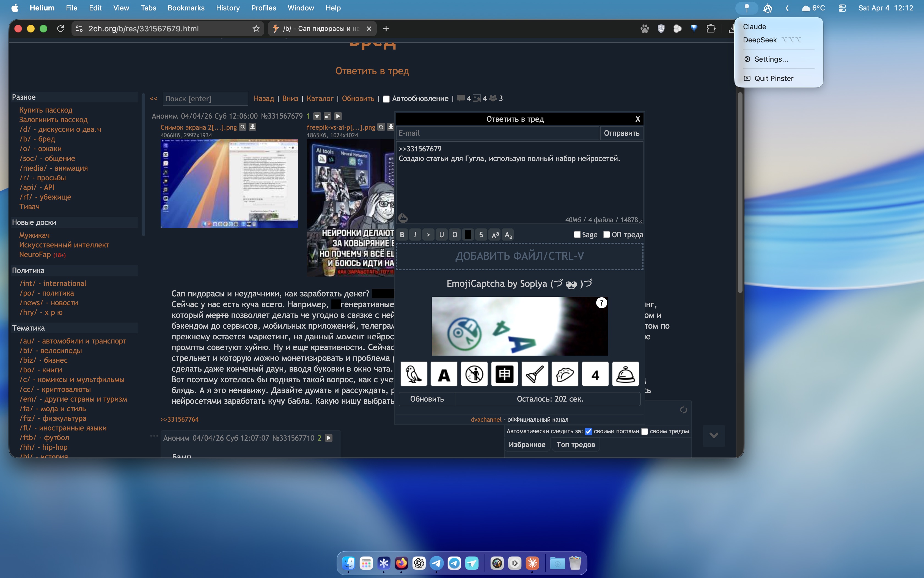The width and height of the screenshot is (924, 578).
Task: Apply the black spoiler swatch in toolbar
Action: [468, 235]
